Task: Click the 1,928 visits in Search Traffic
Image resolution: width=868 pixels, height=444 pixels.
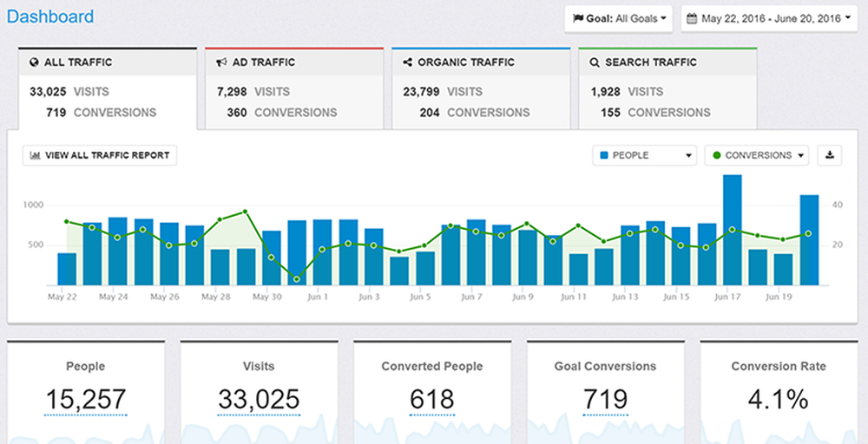Action: click(x=606, y=92)
